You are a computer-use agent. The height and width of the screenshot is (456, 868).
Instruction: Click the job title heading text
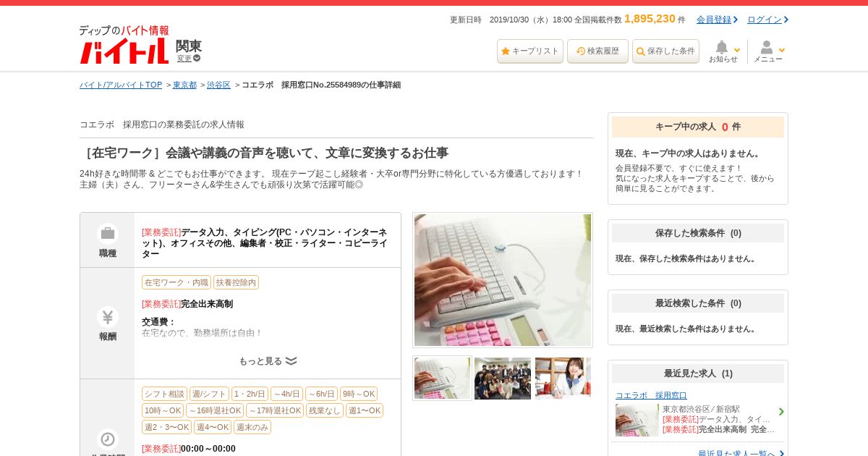[x=265, y=153]
